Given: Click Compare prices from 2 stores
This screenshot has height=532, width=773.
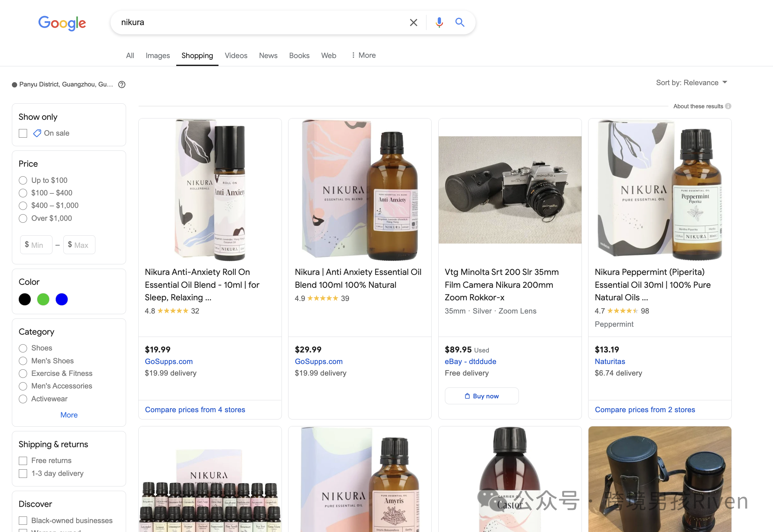Looking at the screenshot, I should click(645, 409).
